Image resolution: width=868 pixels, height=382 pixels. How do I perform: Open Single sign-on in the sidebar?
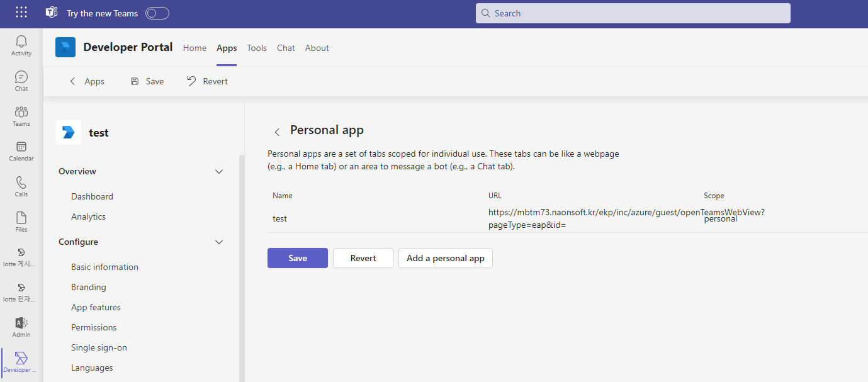(99, 347)
